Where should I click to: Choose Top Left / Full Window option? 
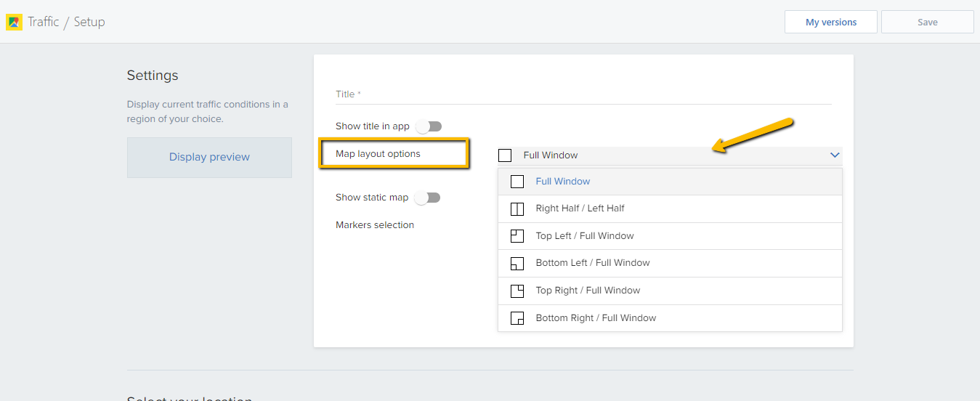584,236
